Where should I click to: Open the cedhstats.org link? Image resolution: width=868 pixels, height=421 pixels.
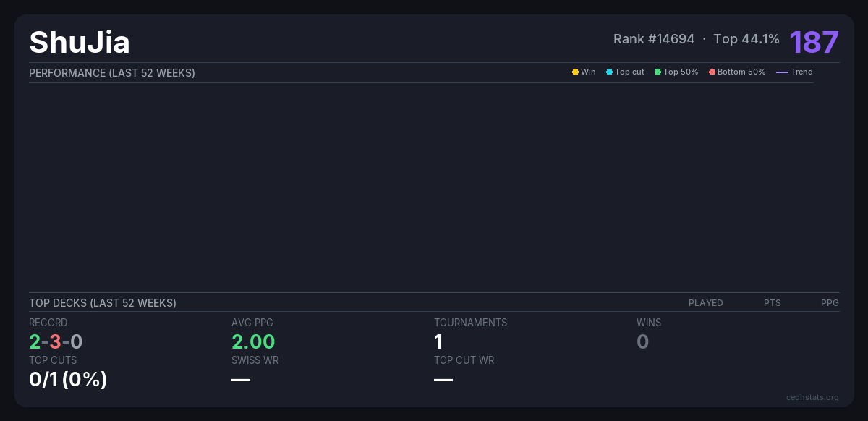812,397
